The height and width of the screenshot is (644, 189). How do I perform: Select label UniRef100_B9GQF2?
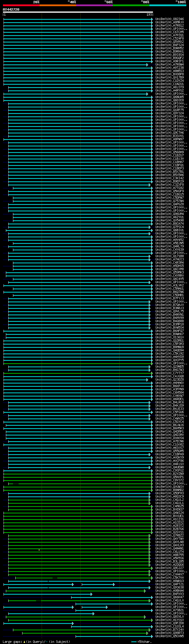coord(170,58)
